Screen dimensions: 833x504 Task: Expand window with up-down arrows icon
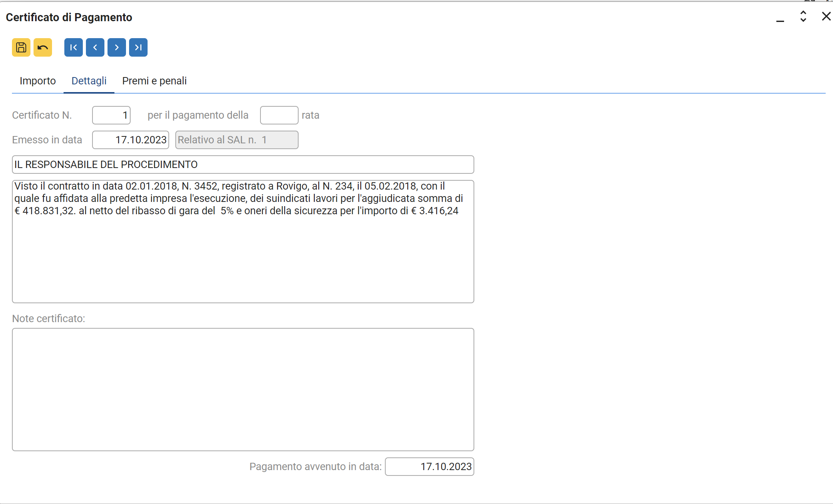coord(803,17)
